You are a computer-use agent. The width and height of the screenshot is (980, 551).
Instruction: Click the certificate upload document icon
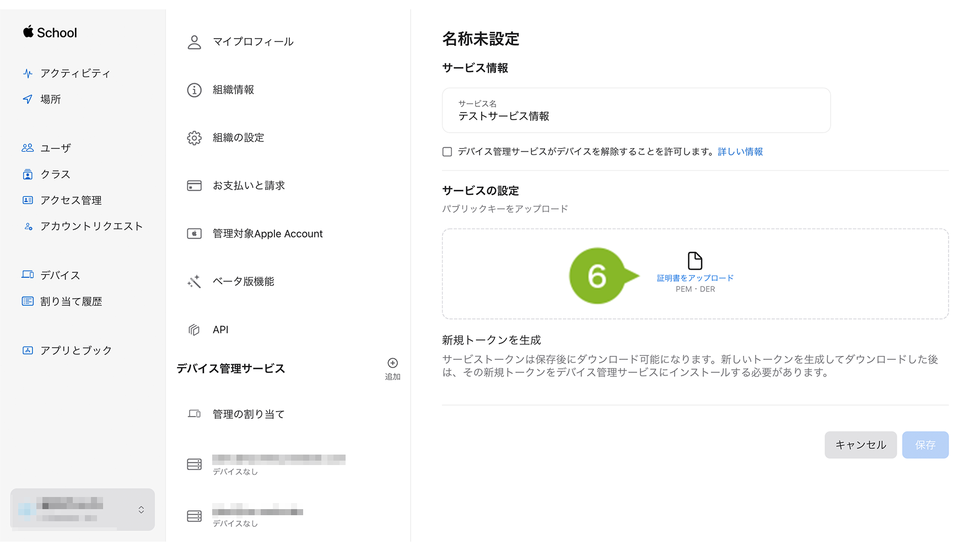point(694,261)
